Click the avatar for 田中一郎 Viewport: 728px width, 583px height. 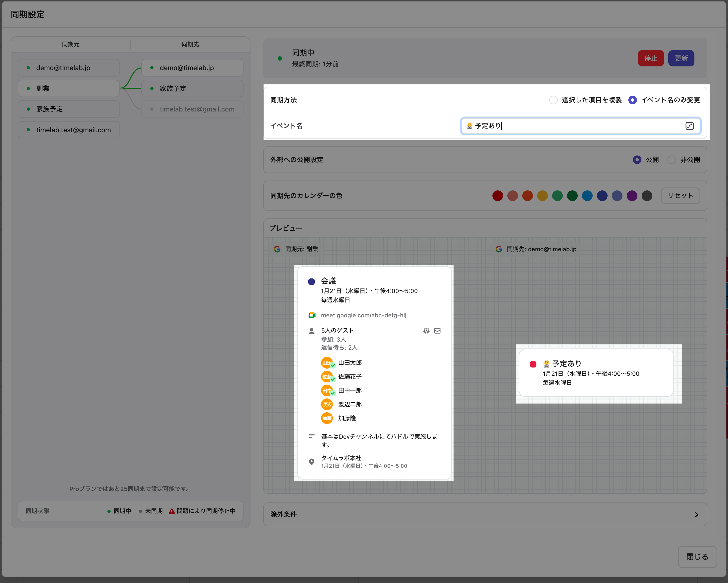pyautogui.click(x=327, y=390)
